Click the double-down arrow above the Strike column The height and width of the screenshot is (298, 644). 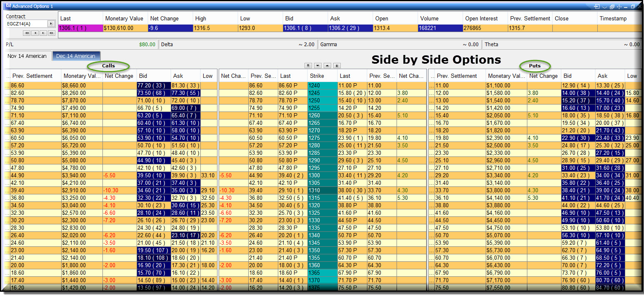pyautogui.click(x=308, y=65)
